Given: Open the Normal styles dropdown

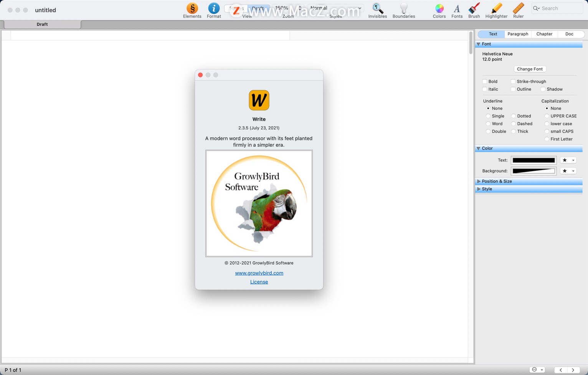Looking at the screenshot, I should pyautogui.click(x=335, y=8).
